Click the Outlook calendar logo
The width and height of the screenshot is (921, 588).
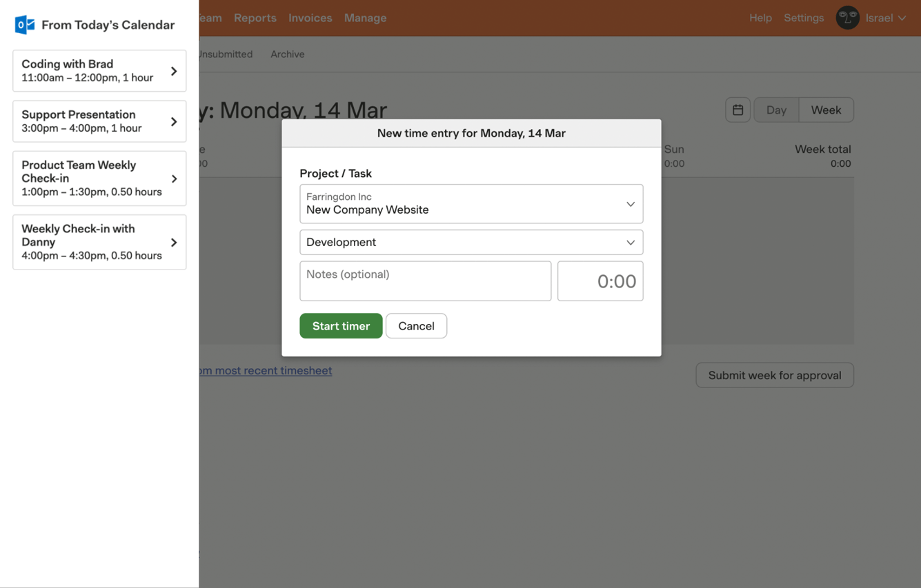[24, 25]
